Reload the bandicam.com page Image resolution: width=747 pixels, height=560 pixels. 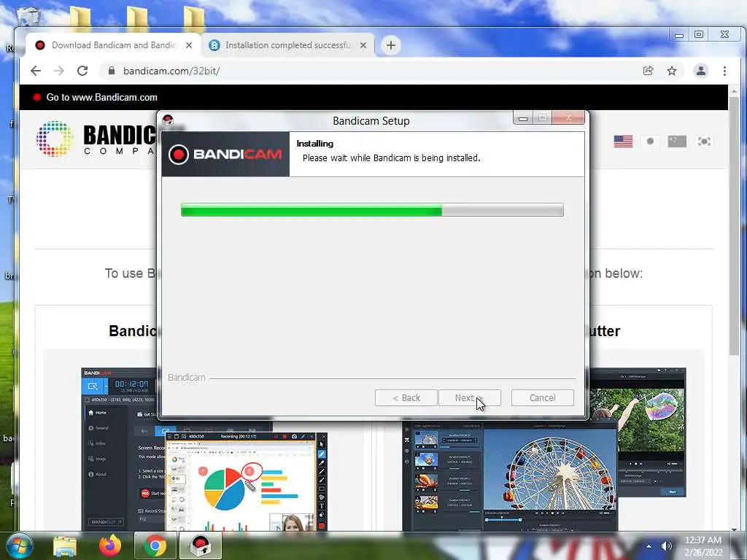pyautogui.click(x=82, y=71)
